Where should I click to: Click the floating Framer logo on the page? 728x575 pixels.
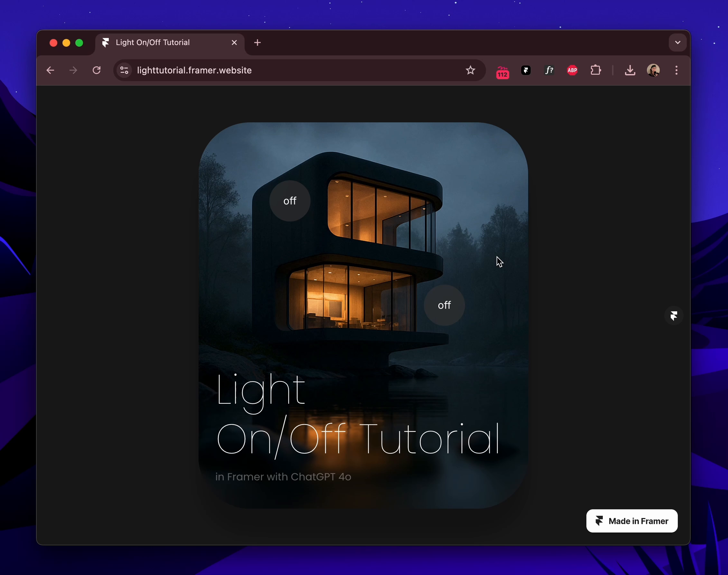point(674,316)
